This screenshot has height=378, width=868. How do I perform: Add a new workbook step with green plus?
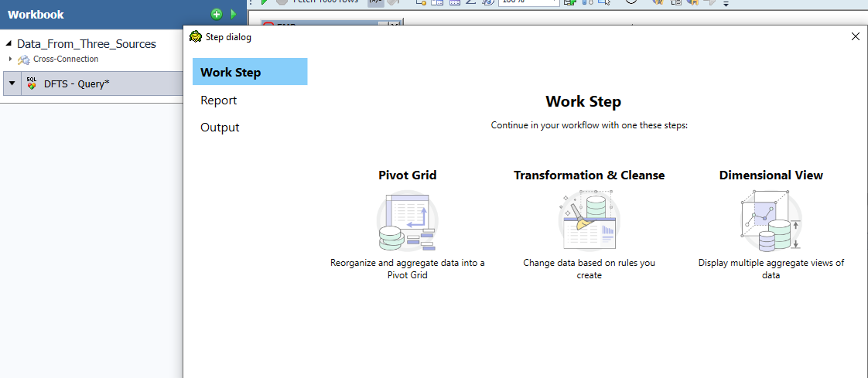click(x=217, y=15)
